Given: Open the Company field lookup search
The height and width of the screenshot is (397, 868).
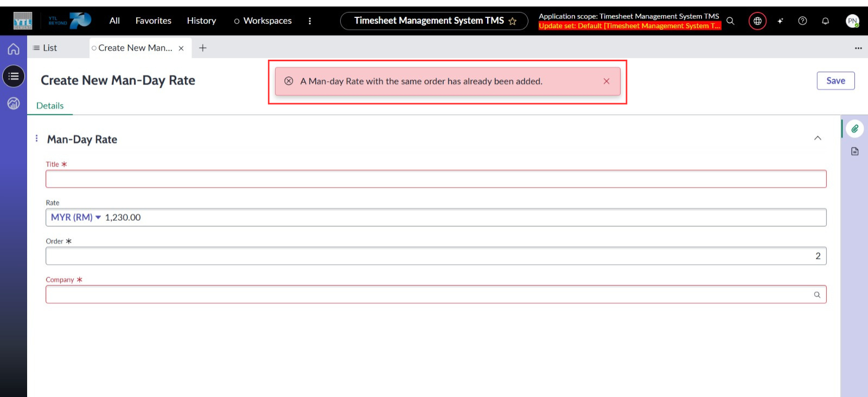Looking at the screenshot, I should pyautogui.click(x=816, y=294).
